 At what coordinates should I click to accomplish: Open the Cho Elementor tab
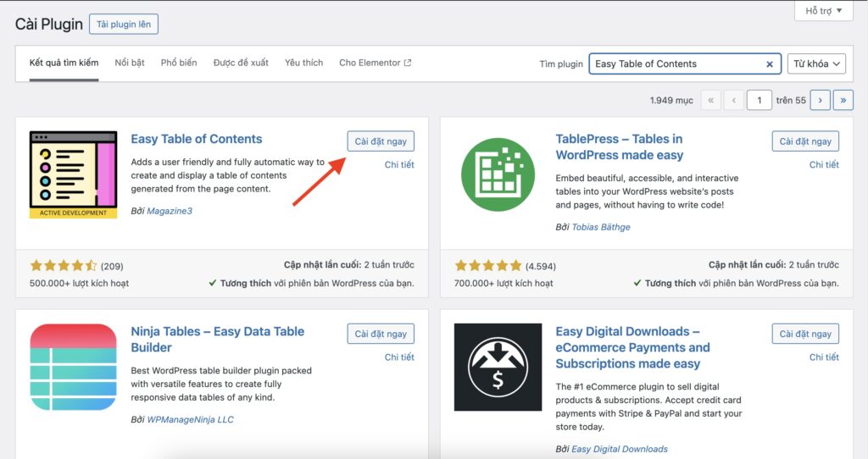(375, 63)
